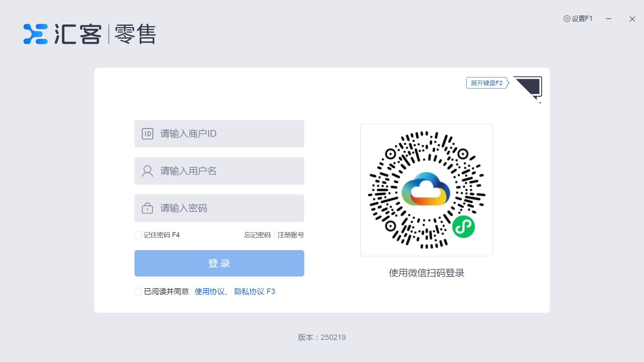
Task: Open the 使用协议 usage agreement link
Action: [210, 292]
